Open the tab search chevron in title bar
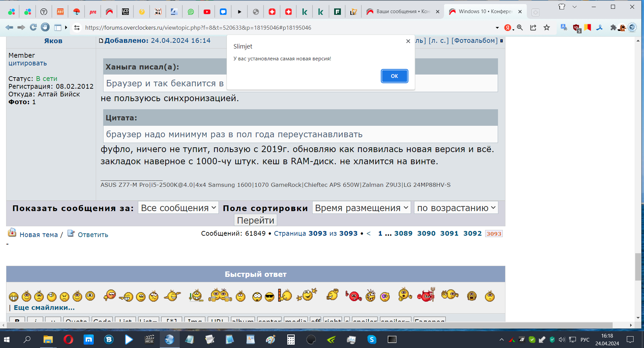The image size is (644, 348). coord(575,7)
